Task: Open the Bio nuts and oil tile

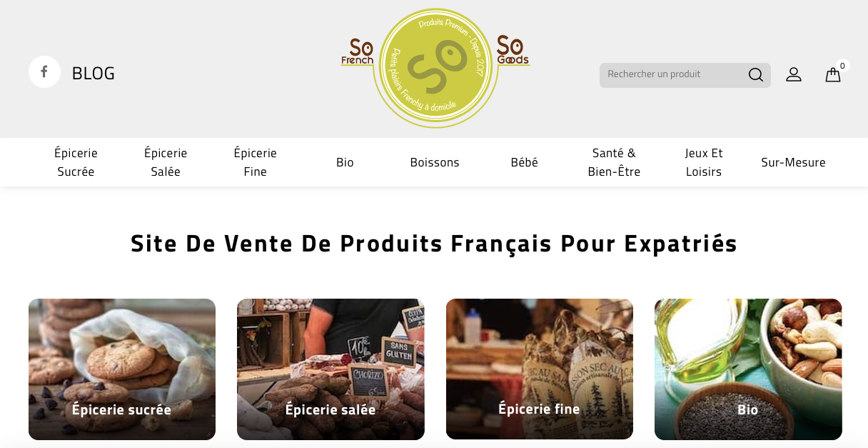Action: [748, 369]
